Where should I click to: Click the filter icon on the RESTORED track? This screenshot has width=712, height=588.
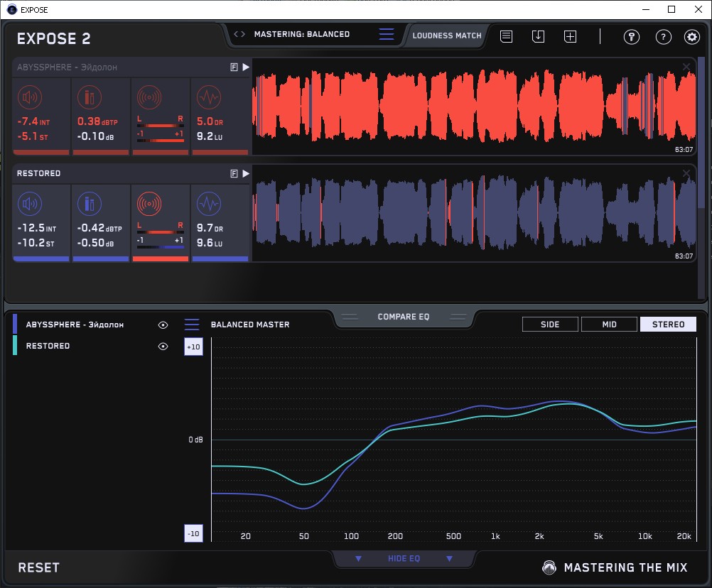(x=234, y=173)
